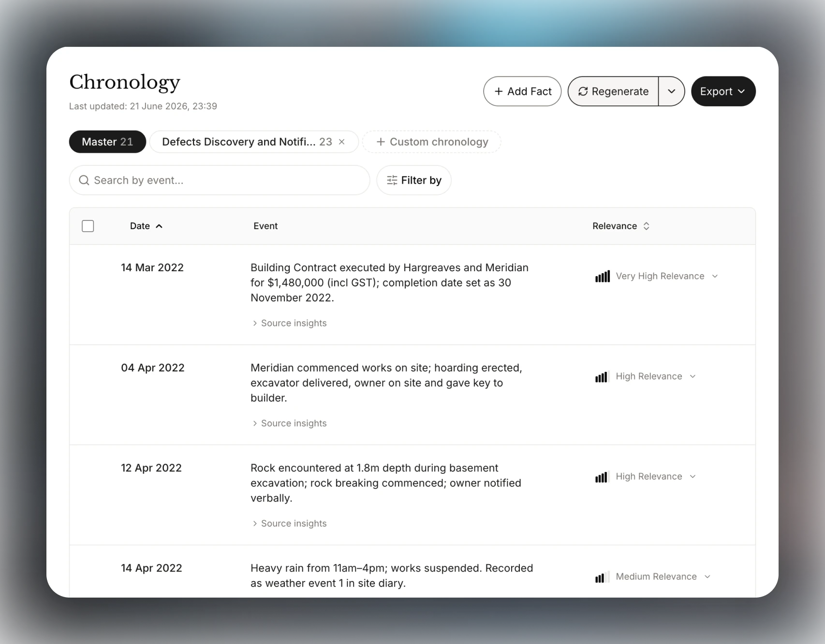This screenshot has width=825, height=644.
Task: Click the relevance bars icon for 04 Apr 2022
Action: pos(603,376)
